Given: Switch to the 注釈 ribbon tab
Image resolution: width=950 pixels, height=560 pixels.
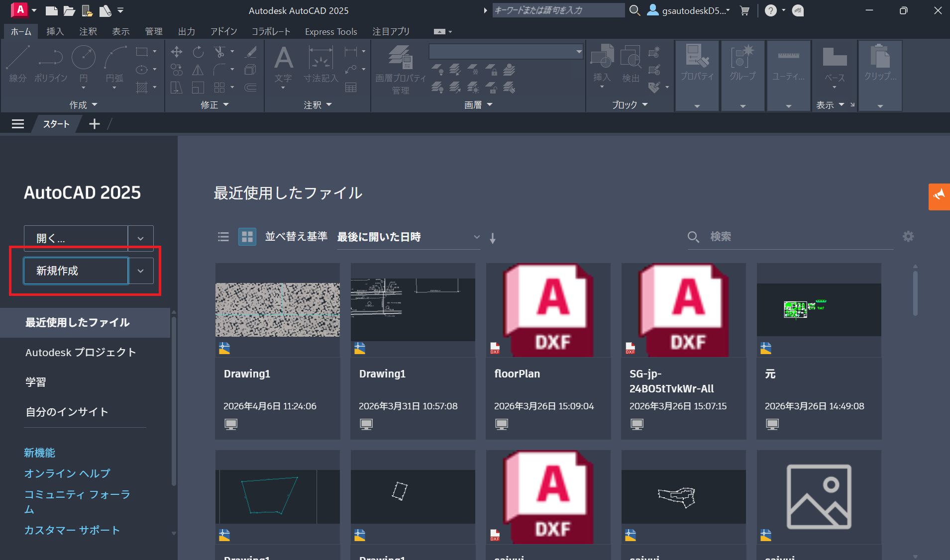Looking at the screenshot, I should tap(88, 31).
